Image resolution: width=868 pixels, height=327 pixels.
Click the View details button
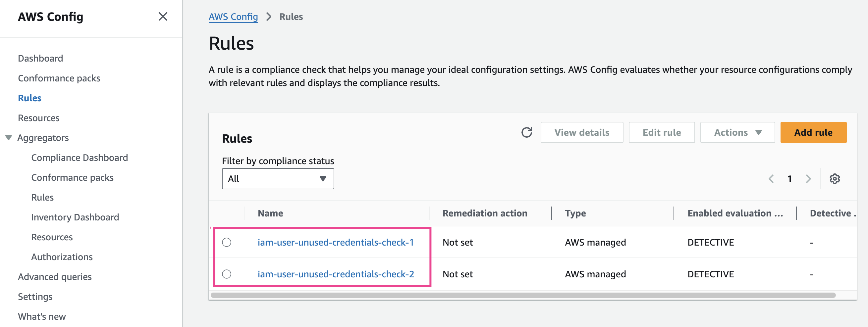(x=581, y=132)
